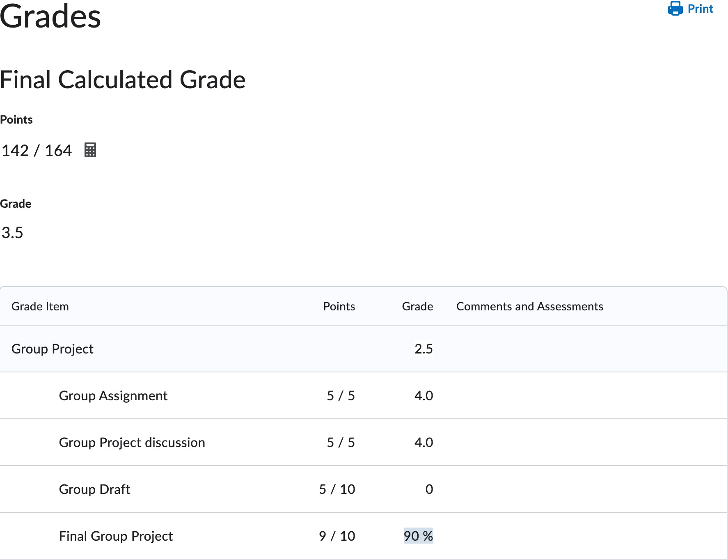
Task: Open Final Group Project grade item
Action: 116,536
